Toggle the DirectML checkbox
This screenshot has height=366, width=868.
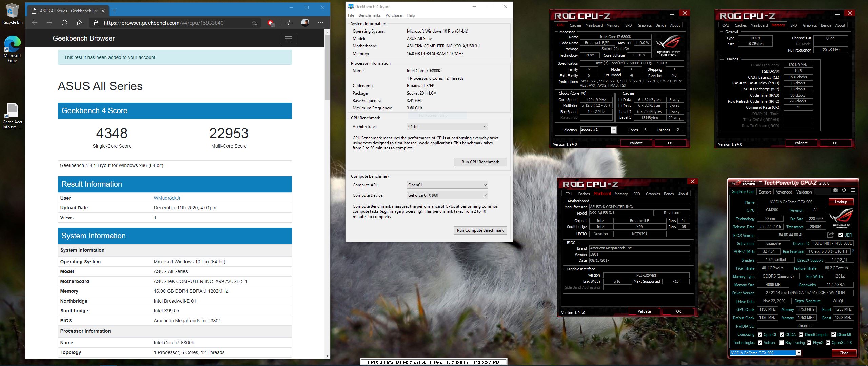[834, 335]
